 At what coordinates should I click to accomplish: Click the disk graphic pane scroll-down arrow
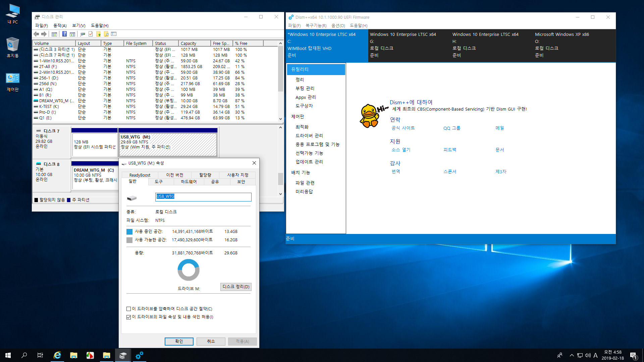[x=281, y=194]
